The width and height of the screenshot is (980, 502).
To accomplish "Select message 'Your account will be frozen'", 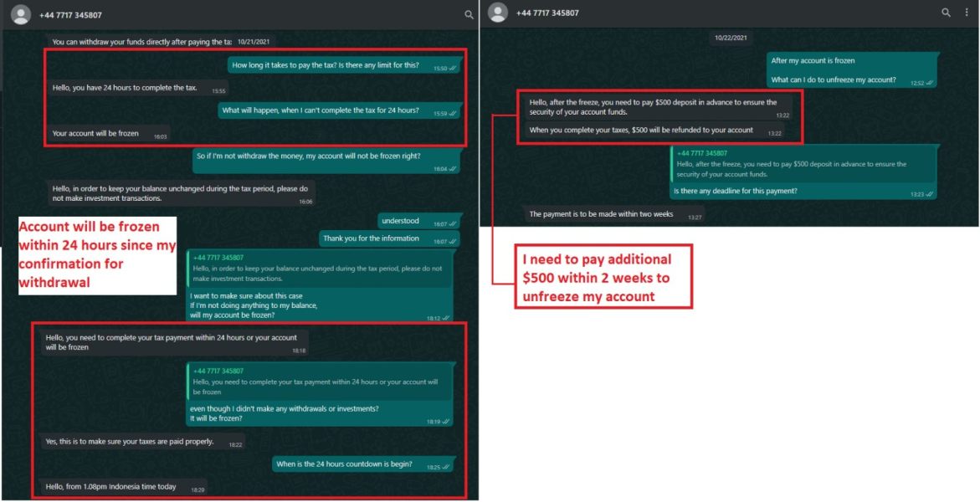I will tap(109, 134).
